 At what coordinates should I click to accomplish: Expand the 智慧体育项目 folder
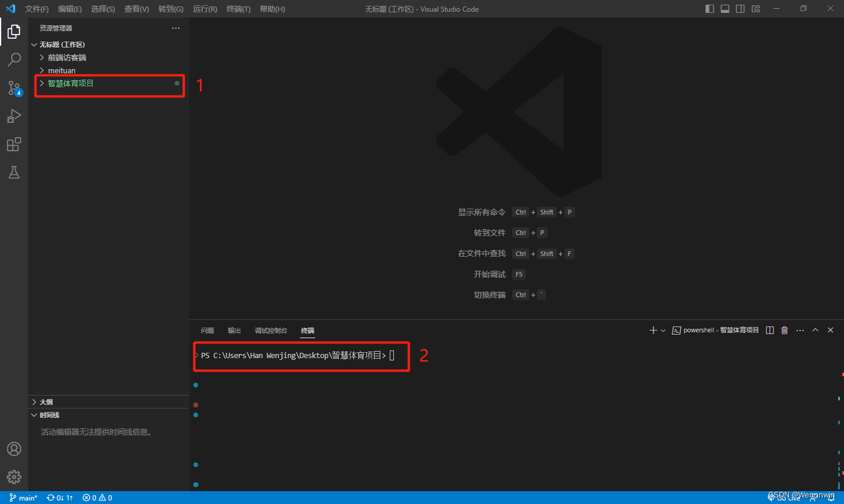point(108,83)
